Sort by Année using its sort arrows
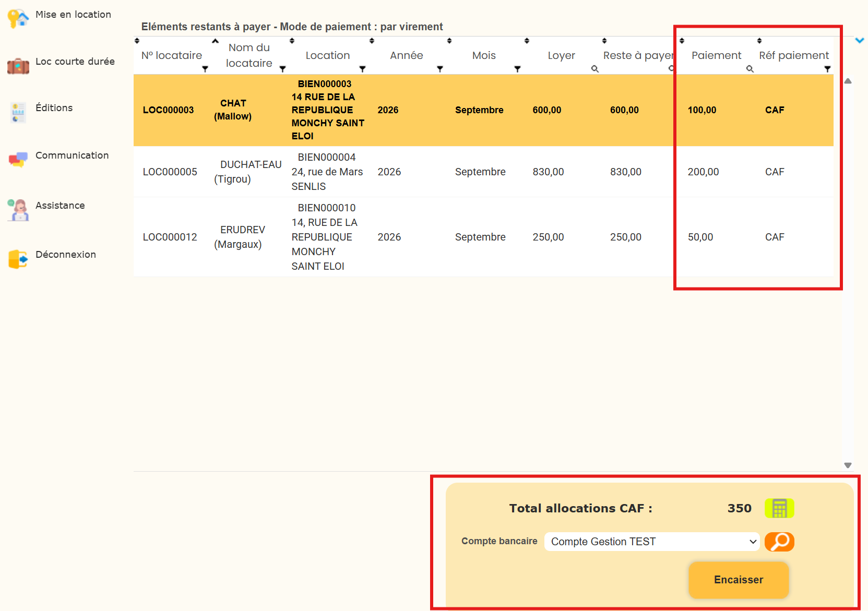 click(x=372, y=41)
